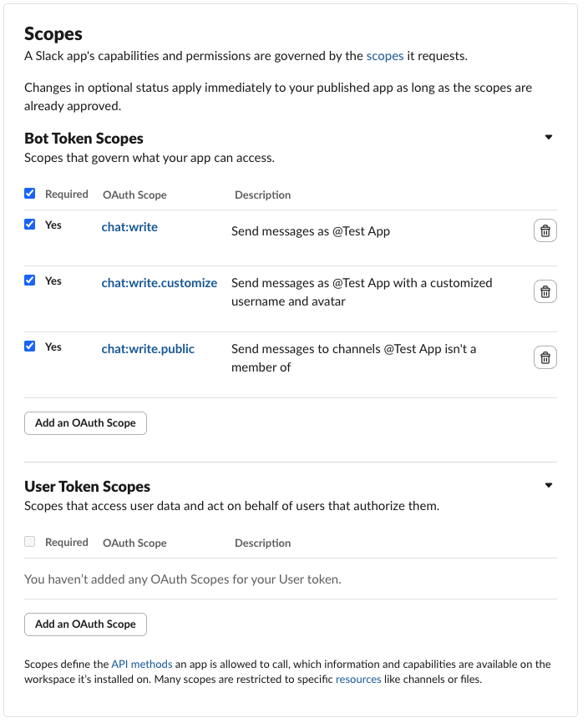This screenshot has width=588, height=723.
Task: Delete the chat:write scope with trash icon
Action: point(545,231)
